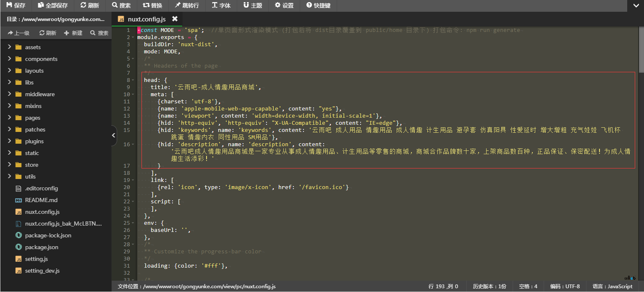
Task: Fold the link array at line 19
Action: pos(134,180)
